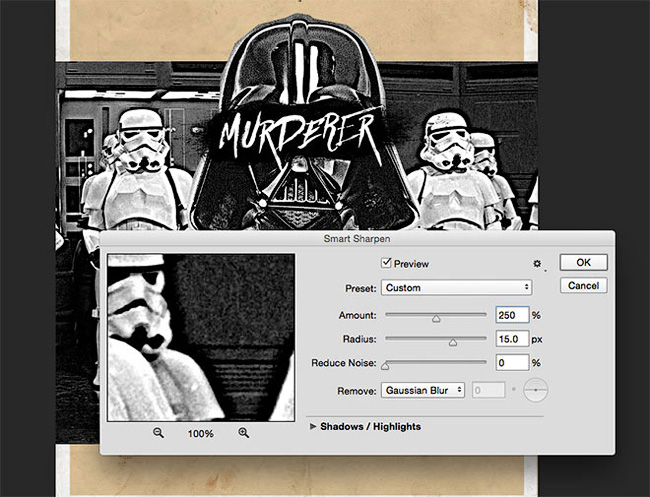
Task: Click the Radius slider handle
Action: tap(453, 342)
